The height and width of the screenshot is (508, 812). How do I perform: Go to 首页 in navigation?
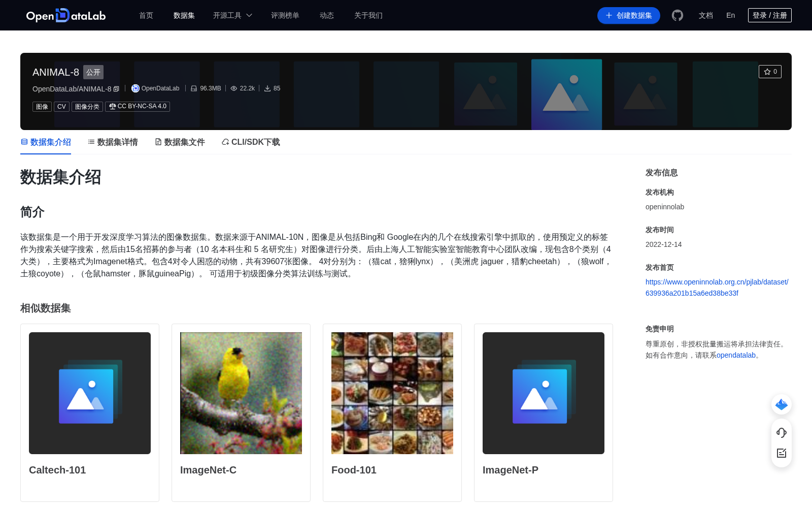[x=146, y=15]
